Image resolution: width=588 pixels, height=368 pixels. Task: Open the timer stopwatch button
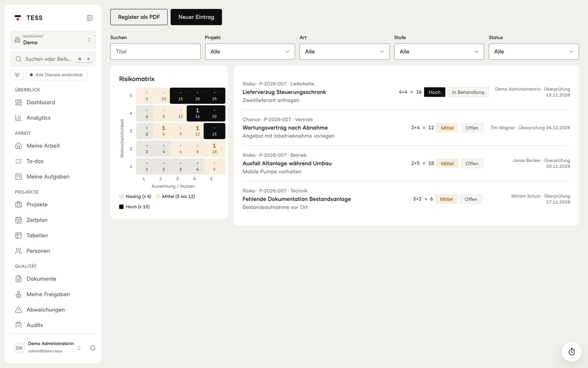(x=571, y=351)
